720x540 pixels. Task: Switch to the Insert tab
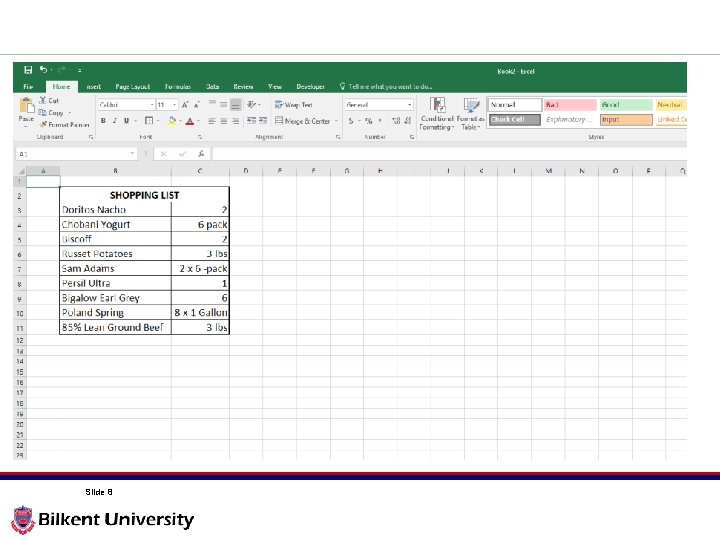coord(94,86)
